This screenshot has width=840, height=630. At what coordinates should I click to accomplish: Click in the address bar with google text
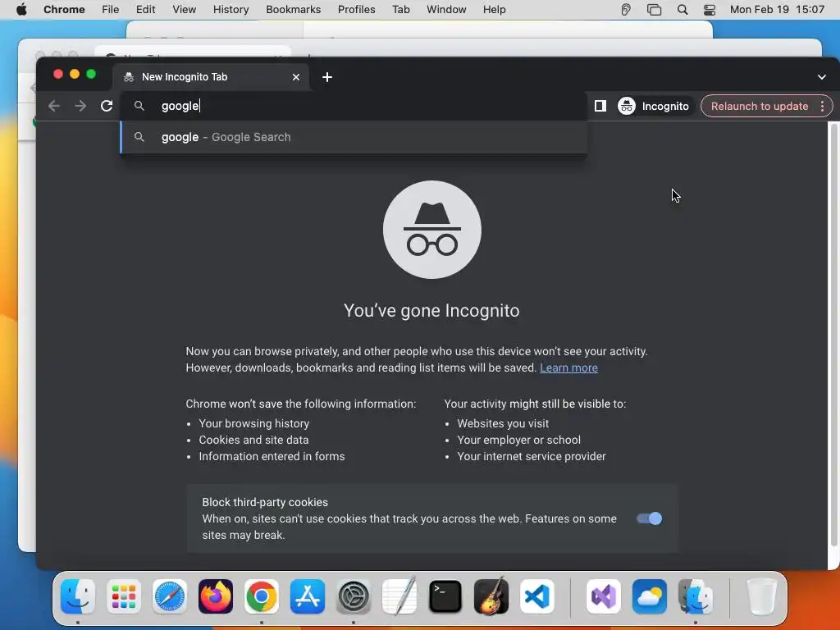pos(354,106)
